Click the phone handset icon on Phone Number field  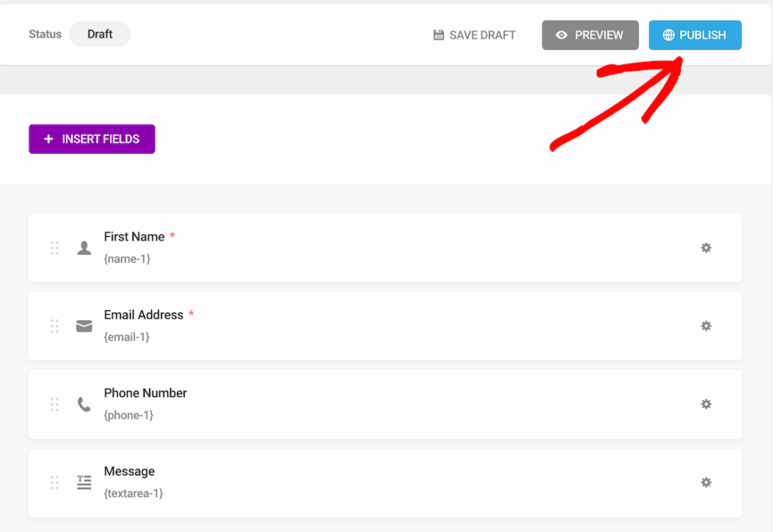[84, 404]
